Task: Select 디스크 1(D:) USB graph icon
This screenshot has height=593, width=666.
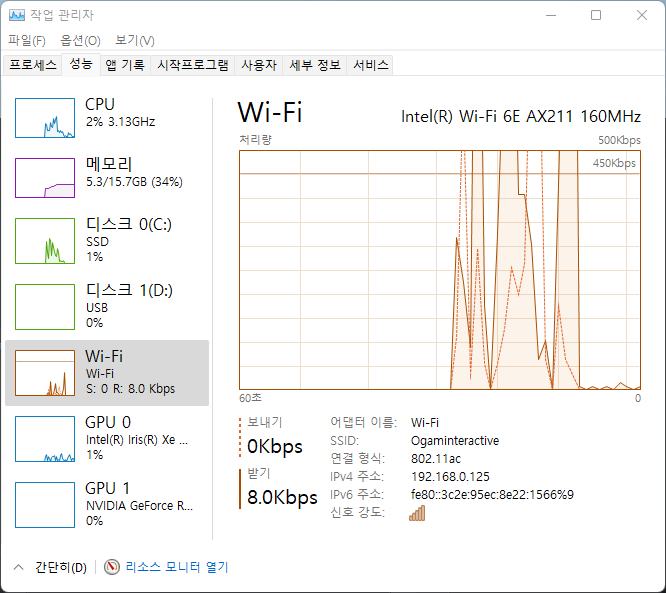Action: [45, 306]
